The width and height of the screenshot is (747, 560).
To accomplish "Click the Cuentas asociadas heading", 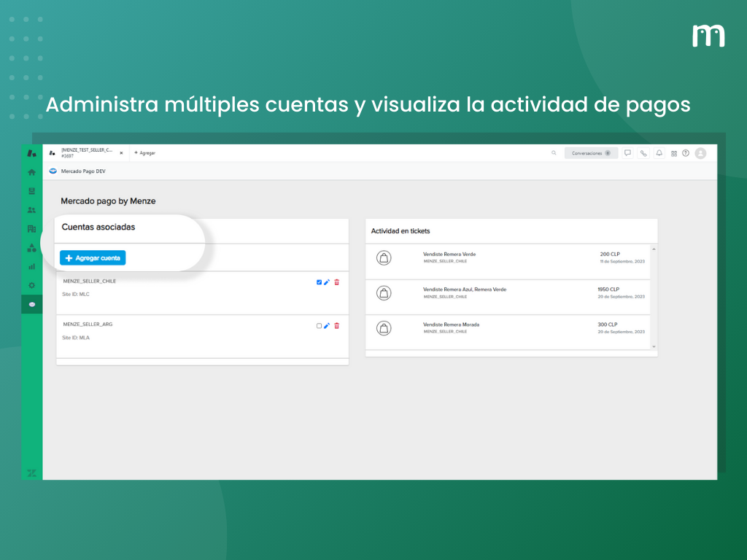I will click(98, 227).
